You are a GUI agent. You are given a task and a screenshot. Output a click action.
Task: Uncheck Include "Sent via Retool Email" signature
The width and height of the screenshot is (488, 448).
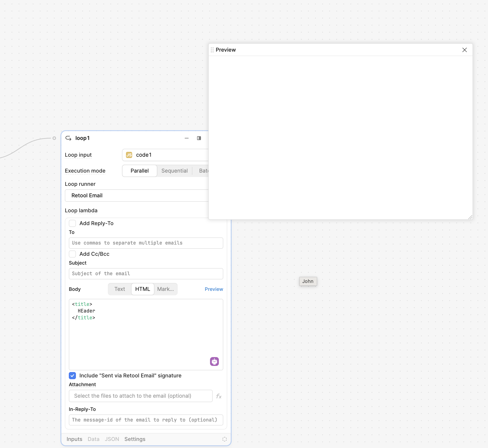point(72,376)
